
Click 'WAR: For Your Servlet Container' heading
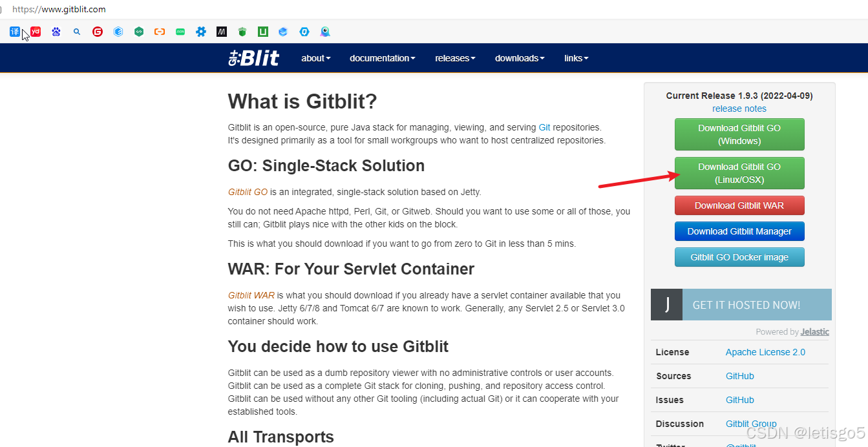click(x=351, y=269)
